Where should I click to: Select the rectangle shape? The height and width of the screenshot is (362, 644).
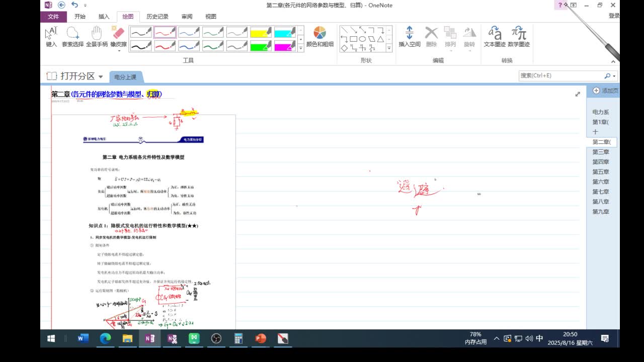[354, 39]
